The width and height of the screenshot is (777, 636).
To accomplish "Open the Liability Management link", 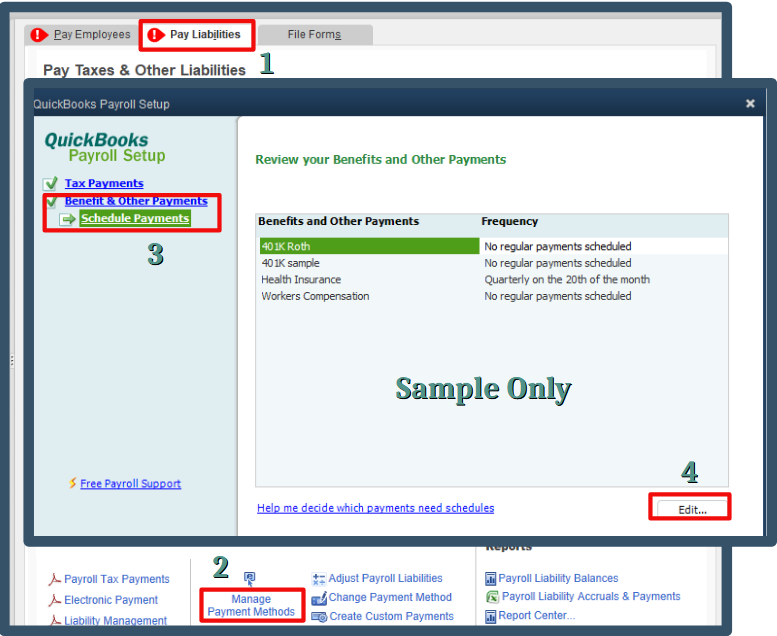I will pos(115,620).
